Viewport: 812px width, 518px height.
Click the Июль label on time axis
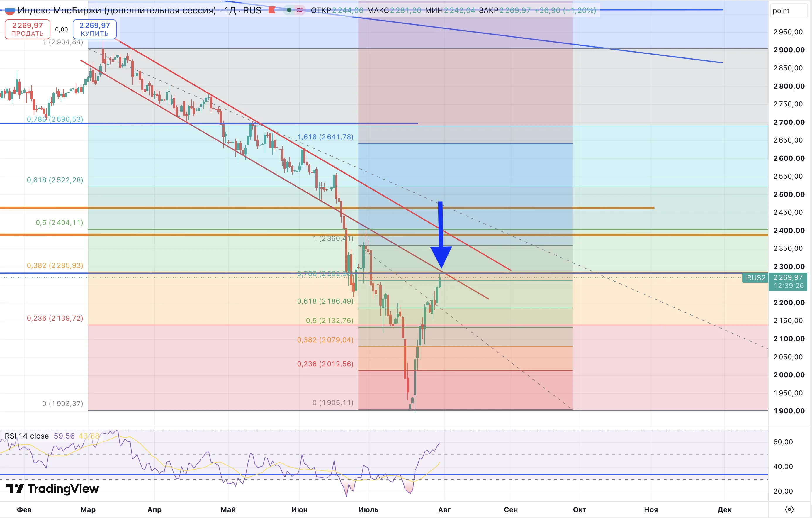[x=368, y=509]
